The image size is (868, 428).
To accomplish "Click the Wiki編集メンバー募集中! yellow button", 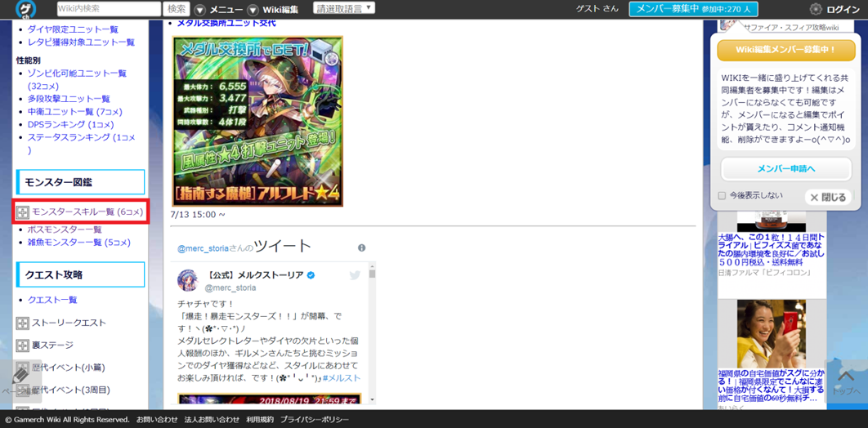I will (x=786, y=50).
